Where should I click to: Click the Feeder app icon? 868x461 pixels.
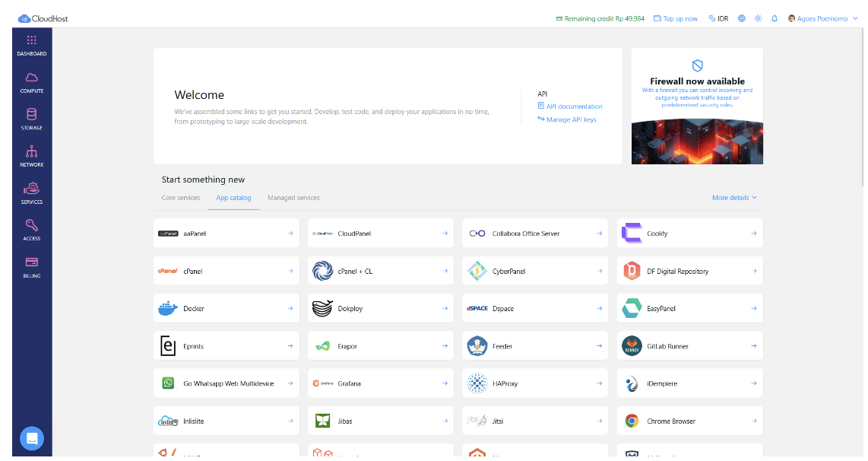click(477, 345)
